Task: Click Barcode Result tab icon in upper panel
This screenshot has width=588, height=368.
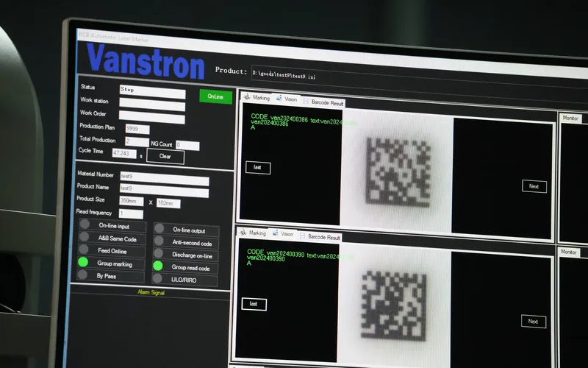Action: click(306, 102)
